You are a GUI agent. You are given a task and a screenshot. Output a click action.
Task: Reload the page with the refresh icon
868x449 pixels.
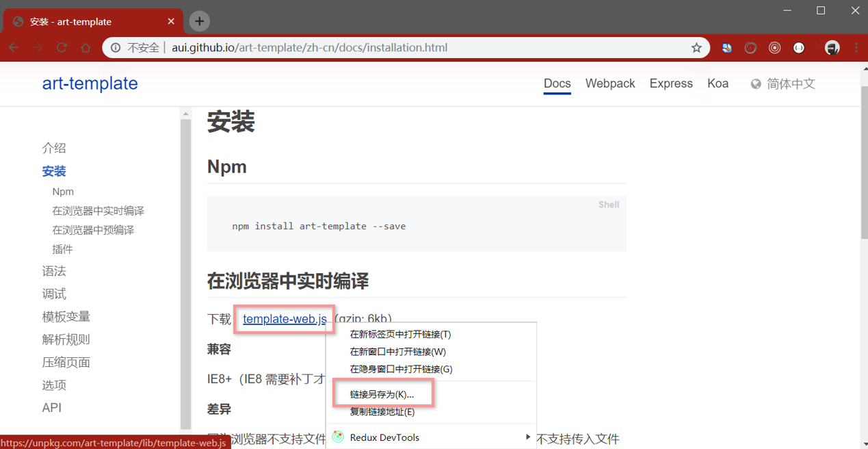coord(62,48)
